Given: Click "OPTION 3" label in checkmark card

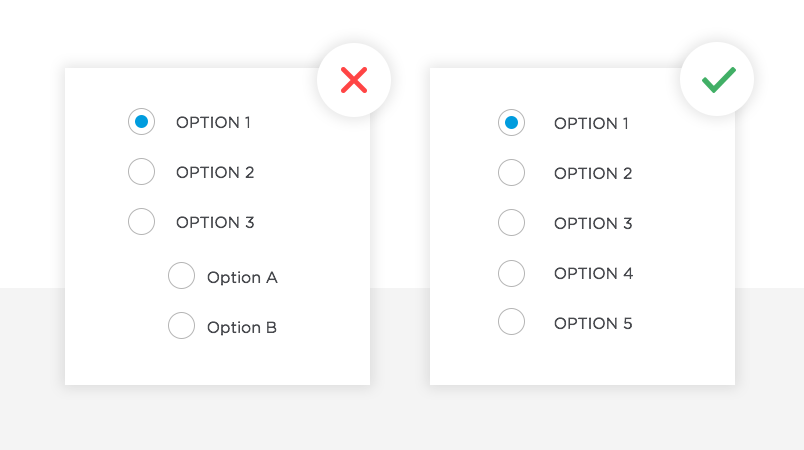Looking at the screenshot, I should click(x=593, y=223).
